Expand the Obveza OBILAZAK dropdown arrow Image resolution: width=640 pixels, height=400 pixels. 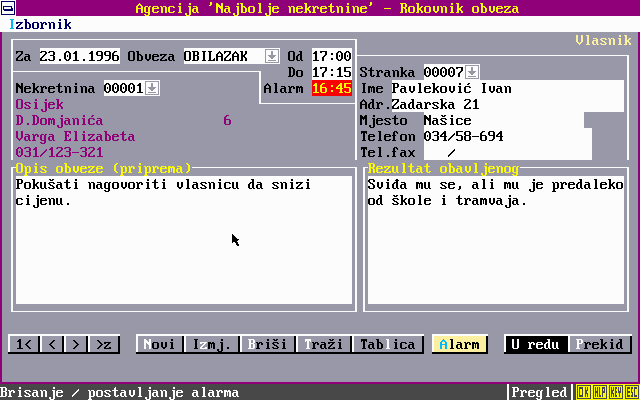click(272, 56)
